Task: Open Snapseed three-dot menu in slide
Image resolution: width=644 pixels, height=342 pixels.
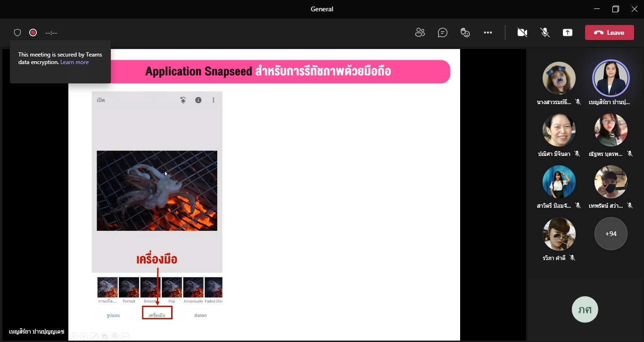Action: [214, 100]
